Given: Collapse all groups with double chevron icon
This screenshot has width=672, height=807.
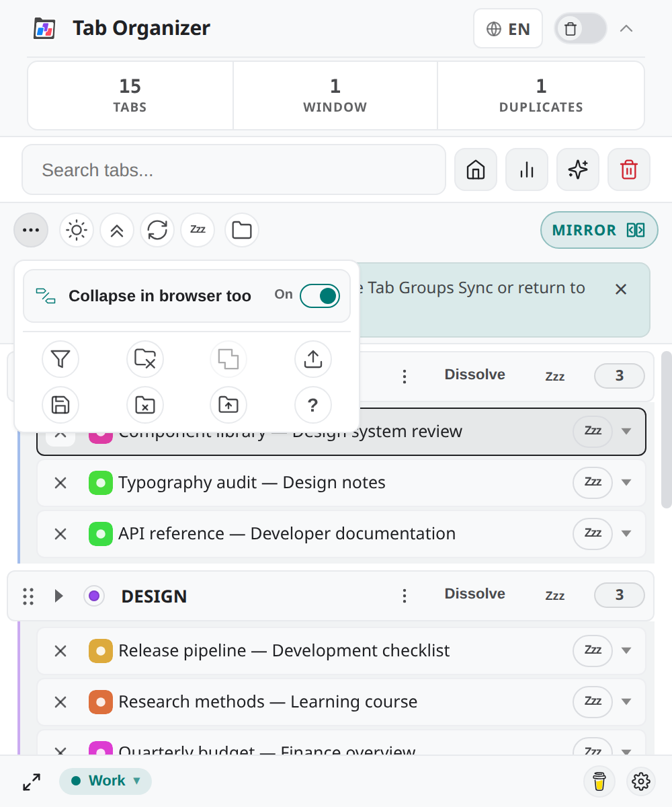Looking at the screenshot, I should 117,231.
